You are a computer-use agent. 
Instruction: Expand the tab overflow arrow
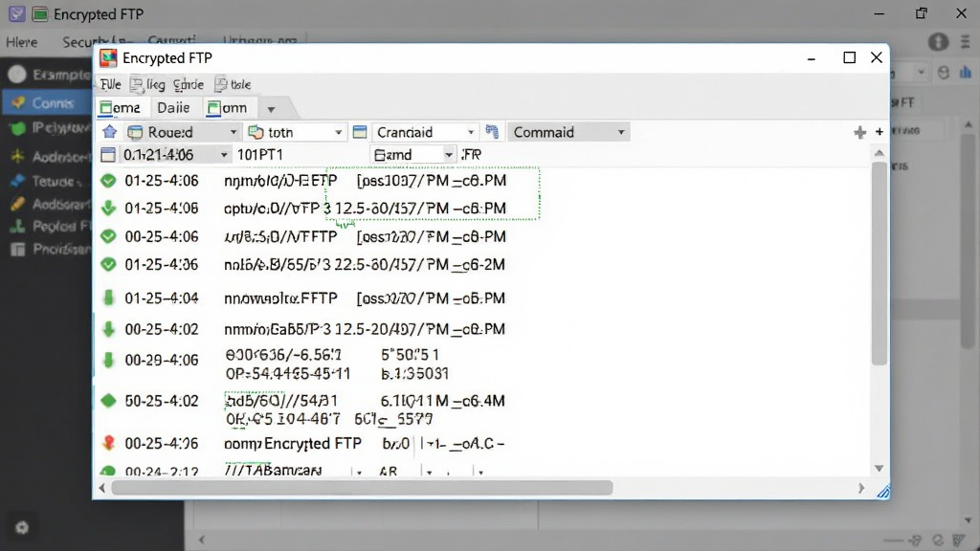coord(271,109)
